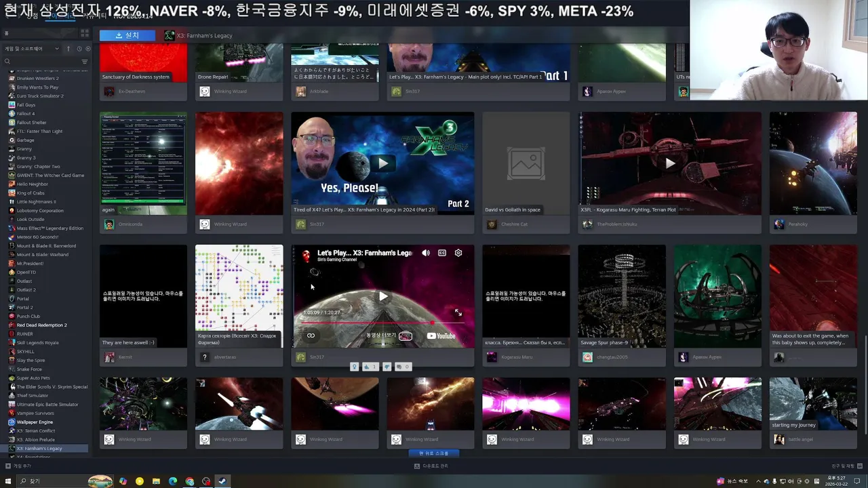Open the news flash (뉴스 속보) taskbar widget
The width and height of the screenshot is (868, 488).
point(732,481)
